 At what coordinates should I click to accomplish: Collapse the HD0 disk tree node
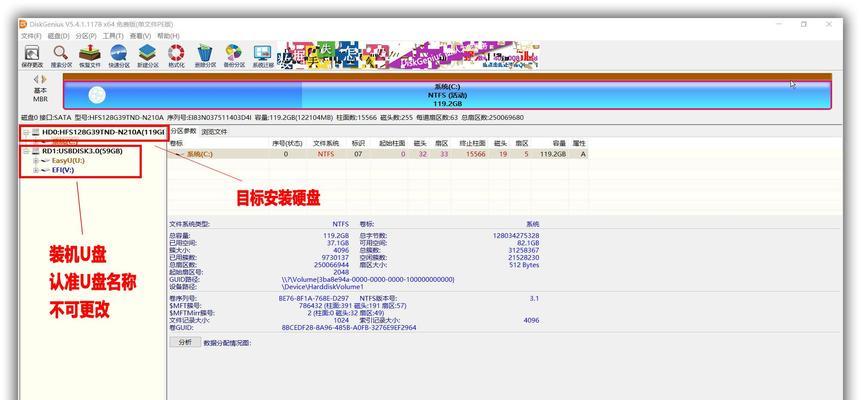(x=26, y=132)
